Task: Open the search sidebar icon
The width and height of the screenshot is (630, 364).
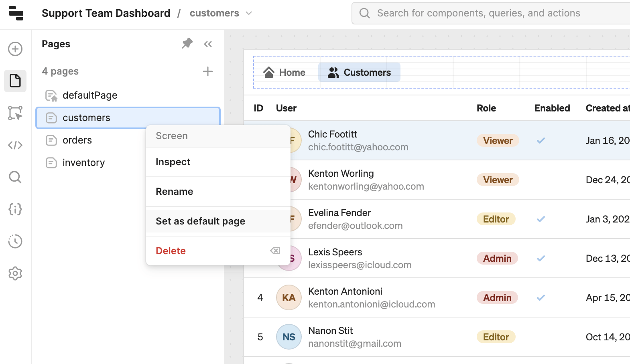Action: click(15, 177)
